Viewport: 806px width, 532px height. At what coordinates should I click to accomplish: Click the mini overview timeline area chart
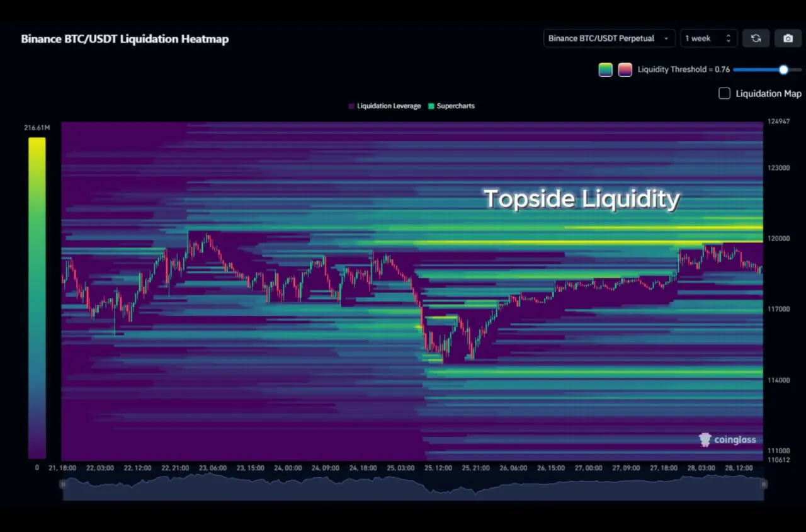pyautogui.click(x=413, y=487)
